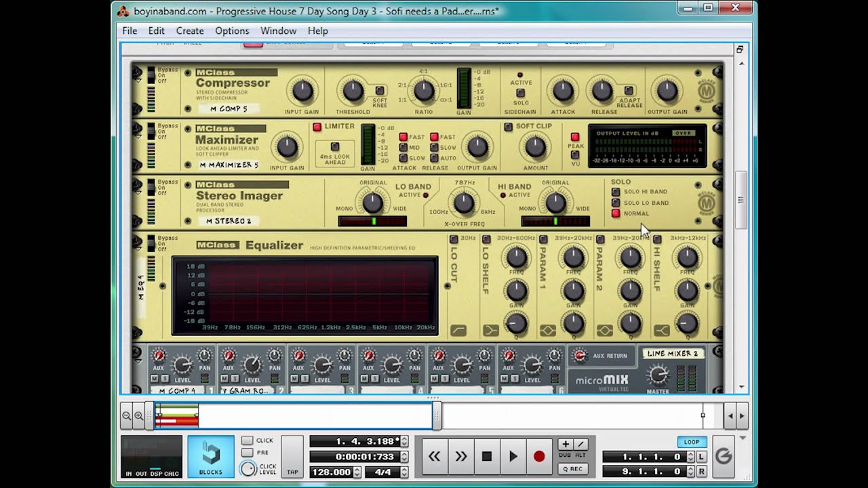Click the Stereo Imager X-Over Freq knob
This screenshot has width=868, height=488.
(x=463, y=202)
